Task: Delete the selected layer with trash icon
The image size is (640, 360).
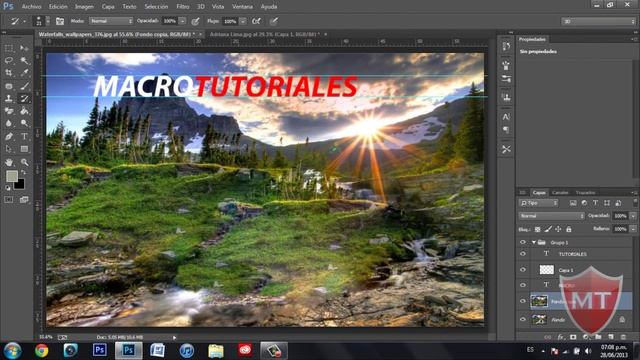Action: 623,337
